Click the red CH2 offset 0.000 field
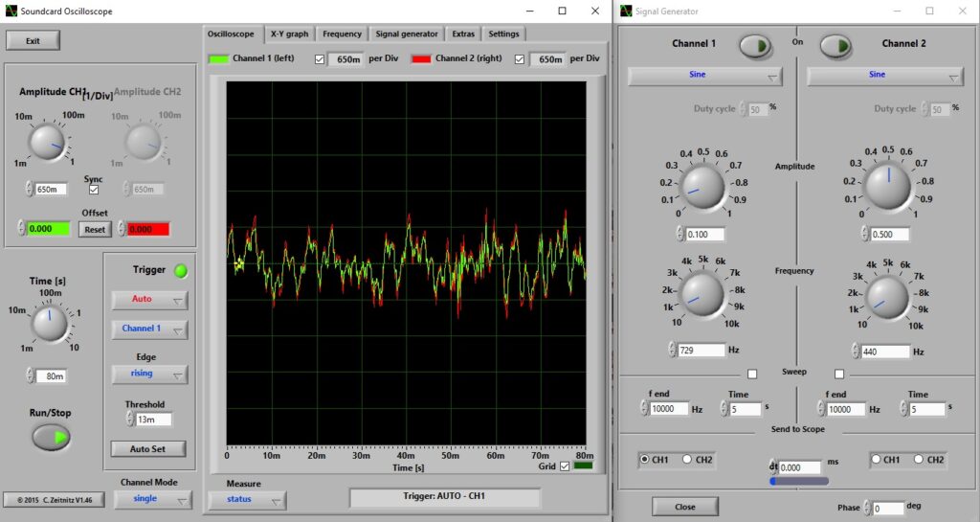This screenshot has width=980, height=522. tap(148, 229)
